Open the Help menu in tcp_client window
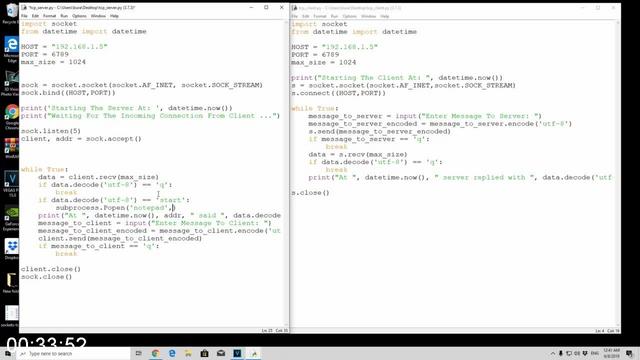The height and width of the screenshot is (360, 640). click(384, 16)
